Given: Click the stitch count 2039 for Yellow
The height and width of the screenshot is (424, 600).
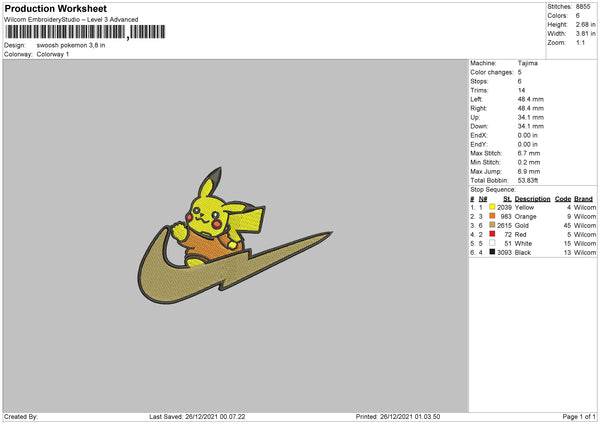Looking at the screenshot, I should (x=504, y=207).
